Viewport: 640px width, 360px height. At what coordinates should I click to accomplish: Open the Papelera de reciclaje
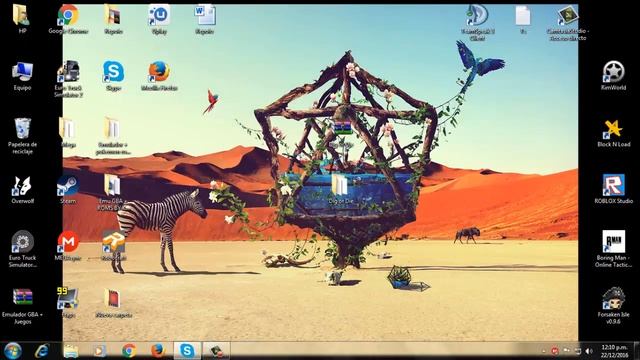[22, 128]
